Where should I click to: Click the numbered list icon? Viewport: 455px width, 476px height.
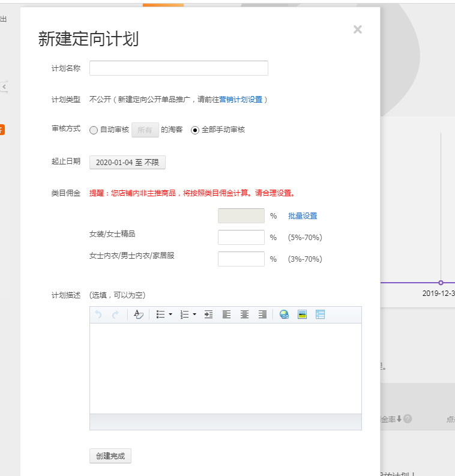click(x=184, y=315)
